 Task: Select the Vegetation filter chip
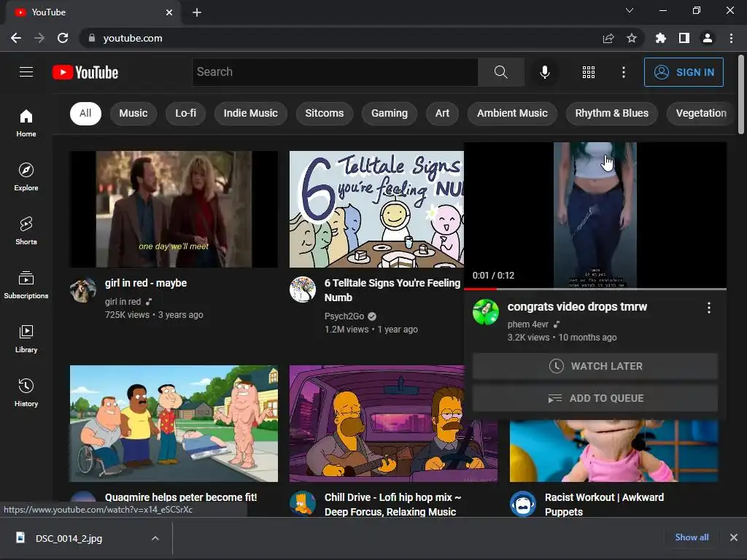click(x=701, y=113)
